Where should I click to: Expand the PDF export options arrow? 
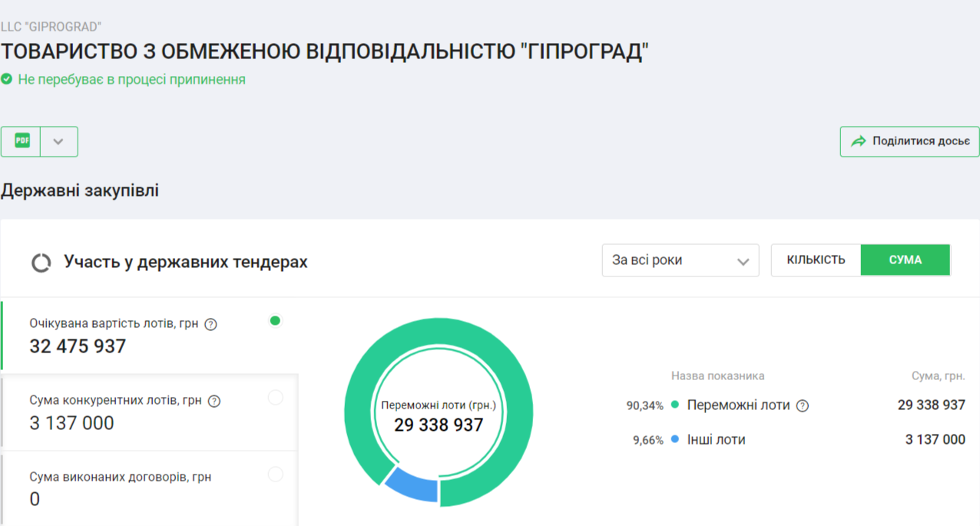click(58, 142)
